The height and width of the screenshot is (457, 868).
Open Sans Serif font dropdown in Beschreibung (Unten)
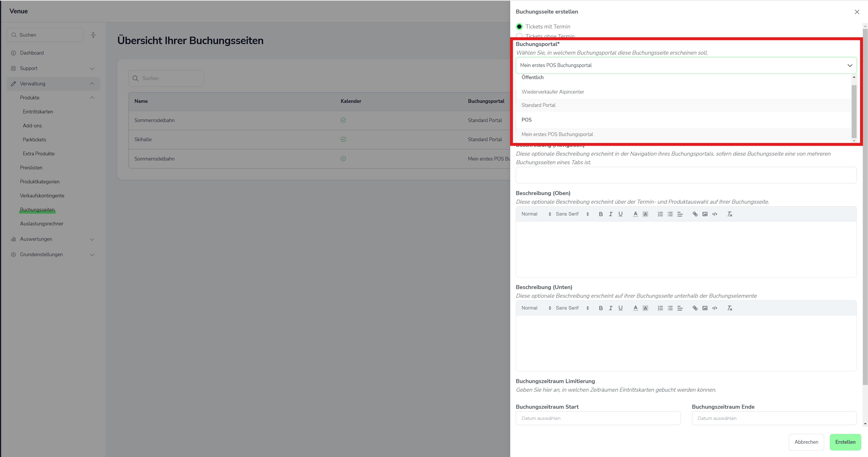572,308
